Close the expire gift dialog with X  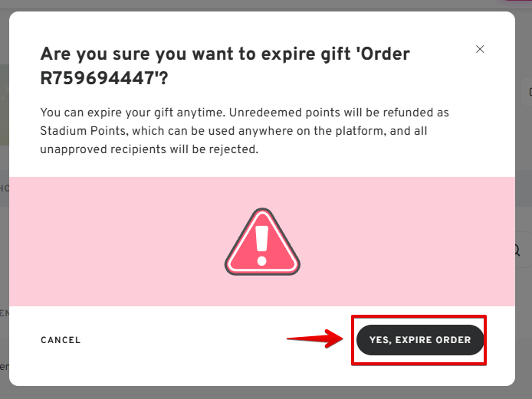(480, 49)
